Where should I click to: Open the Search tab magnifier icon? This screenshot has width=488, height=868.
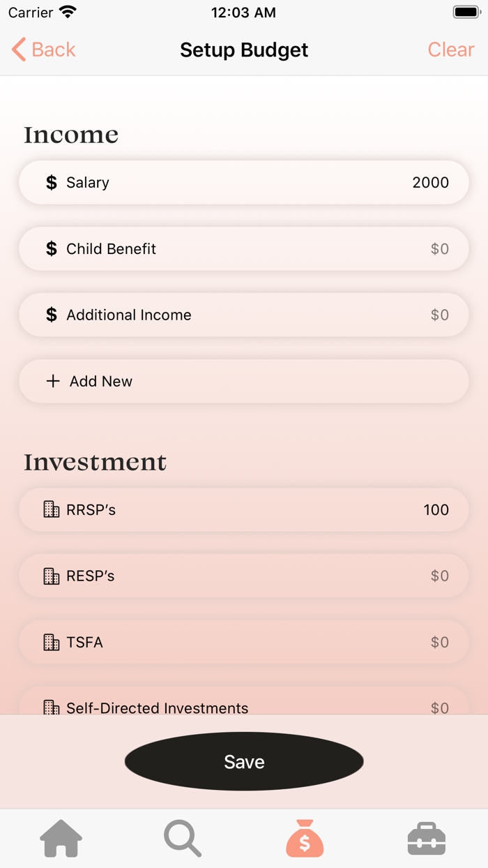[183, 838]
